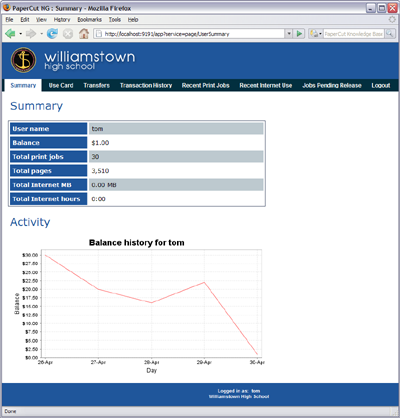Viewport: 400px width, 418px height.
Task: Open the Bookmarks menu
Action: 89,20
